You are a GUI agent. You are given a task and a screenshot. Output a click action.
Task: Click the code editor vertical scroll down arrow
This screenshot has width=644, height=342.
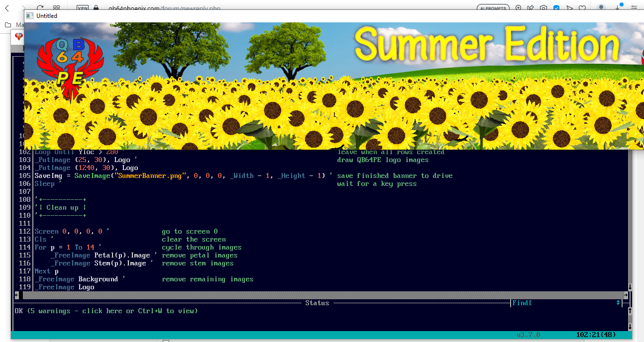[x=630, y=287]
